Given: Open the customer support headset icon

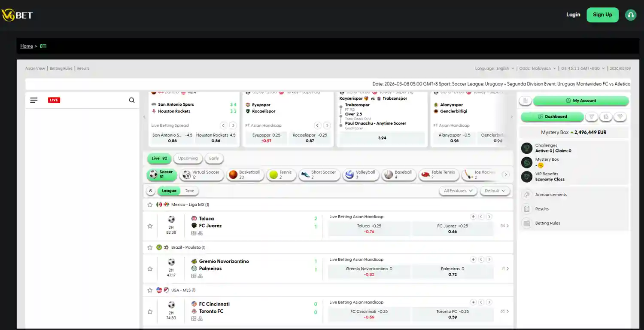Looking at the screenshot, I should 630,14.
